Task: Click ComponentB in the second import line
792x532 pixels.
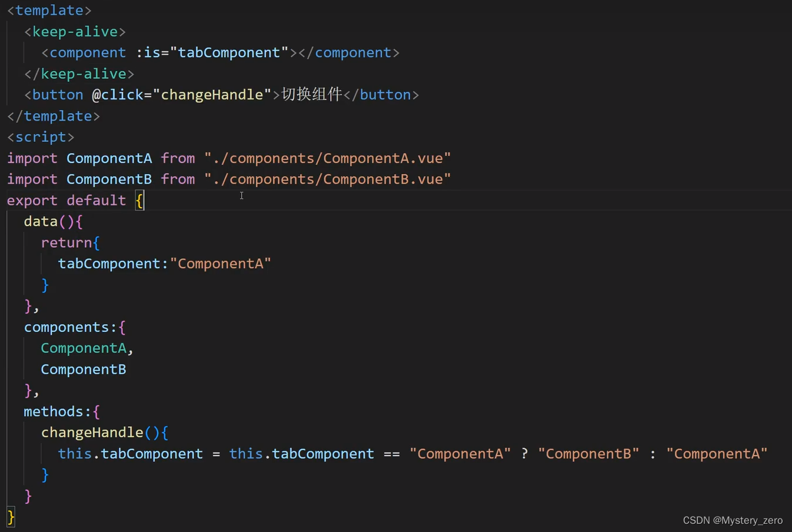Action: pyautogui.click(x=109, y=179)
